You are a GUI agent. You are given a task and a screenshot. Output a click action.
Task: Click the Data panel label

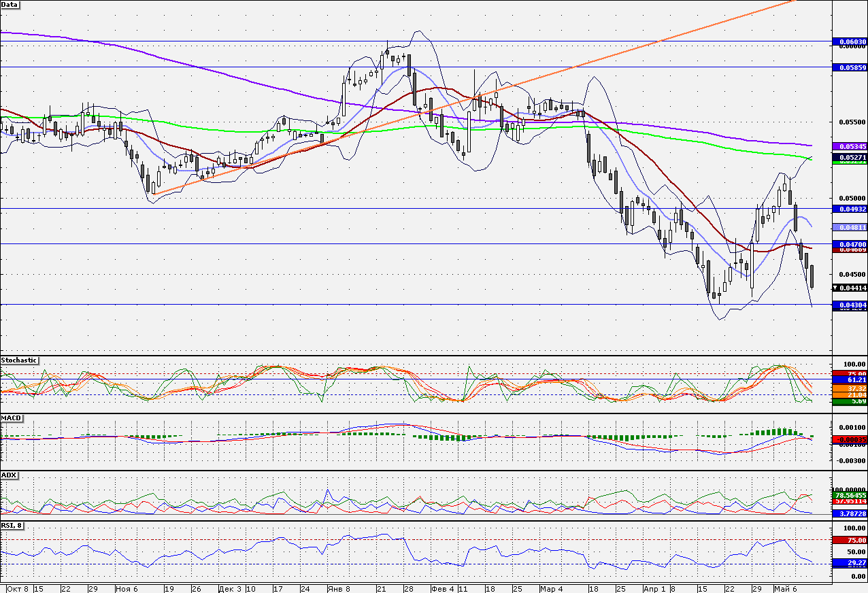tap(10, 5)
